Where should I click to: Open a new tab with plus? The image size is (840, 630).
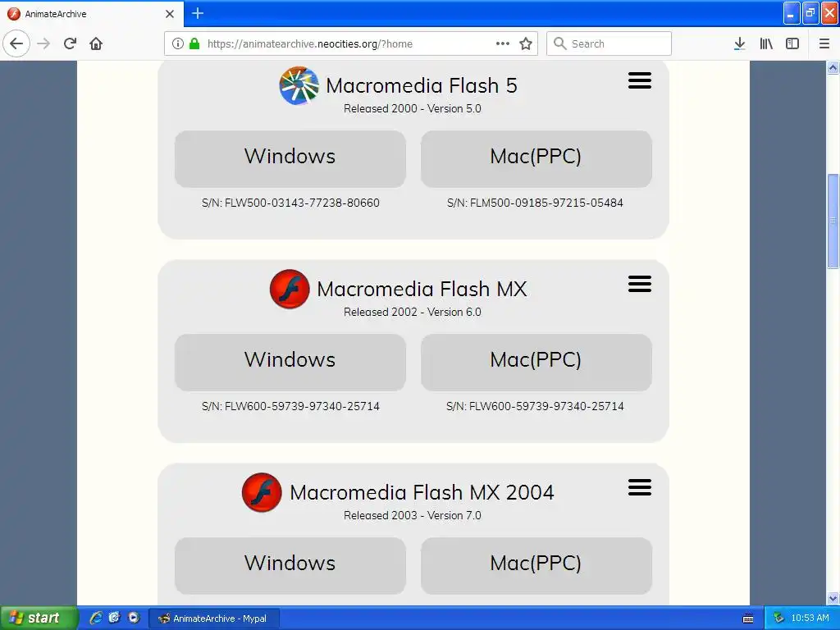point(198,13)
